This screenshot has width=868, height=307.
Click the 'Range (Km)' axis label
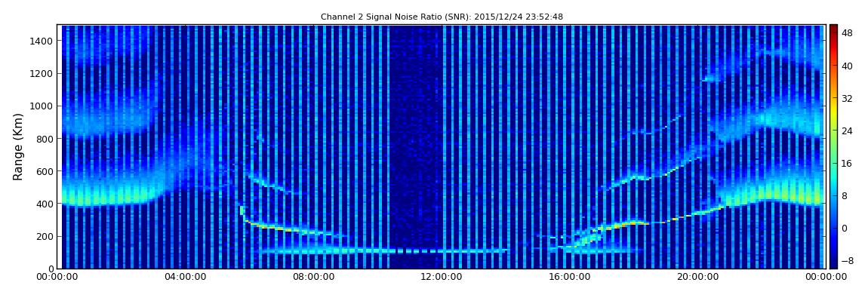(18, 146)
